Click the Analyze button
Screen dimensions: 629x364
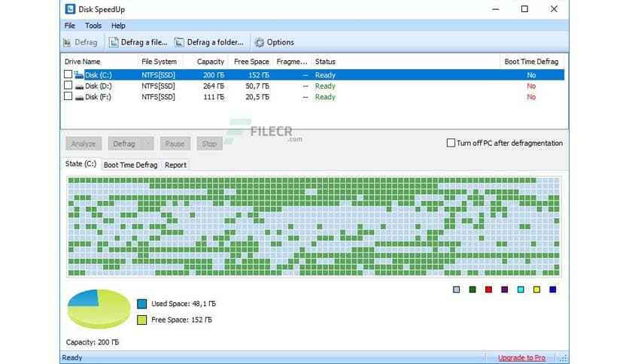(x=84, y=144)
